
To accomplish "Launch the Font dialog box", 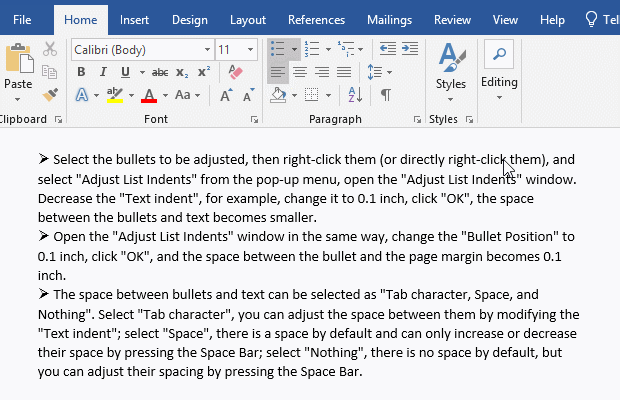I will pos(254,119).
